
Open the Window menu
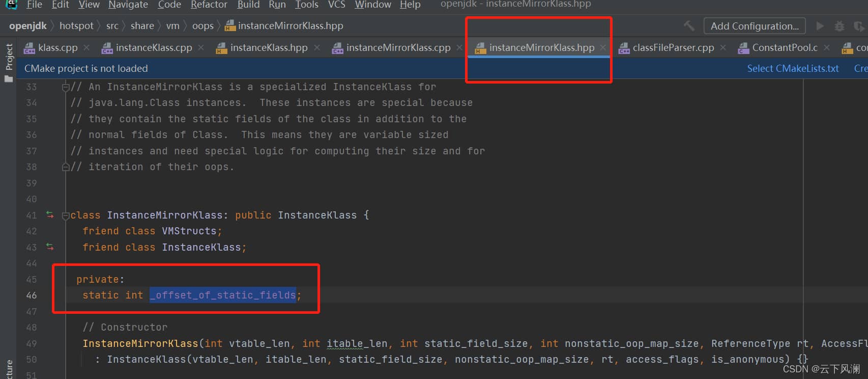click(372, 5)
